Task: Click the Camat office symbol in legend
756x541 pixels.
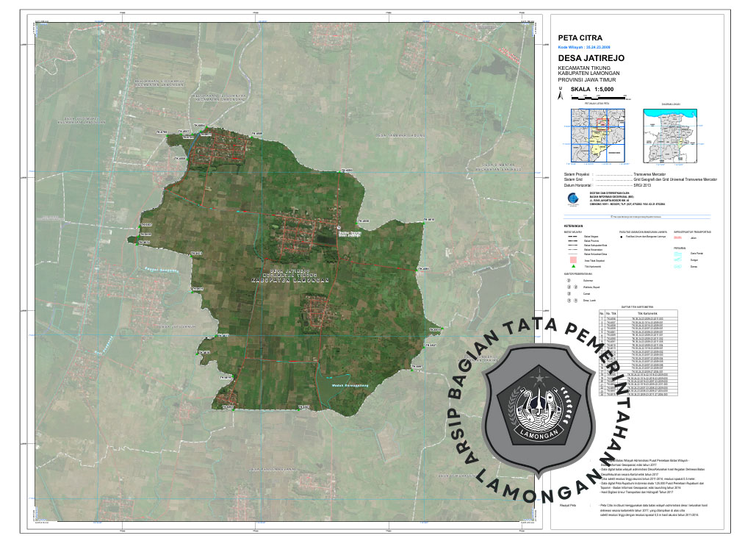Action: click(x=569, y=293)
